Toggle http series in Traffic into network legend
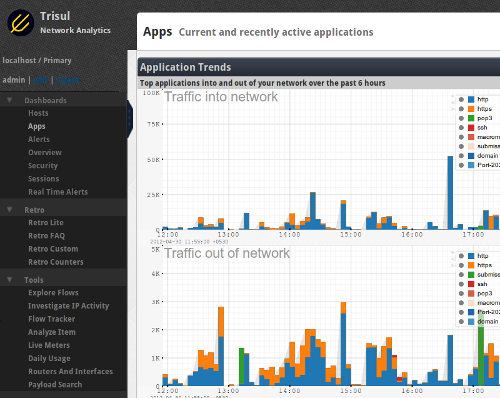500x398 pixels. (x=461, y=99)
